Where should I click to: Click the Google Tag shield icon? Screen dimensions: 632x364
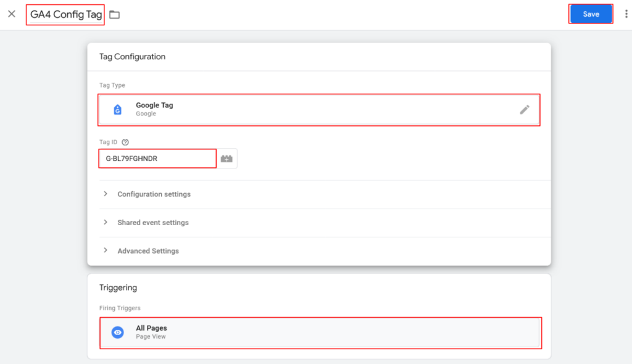point(117,110)
